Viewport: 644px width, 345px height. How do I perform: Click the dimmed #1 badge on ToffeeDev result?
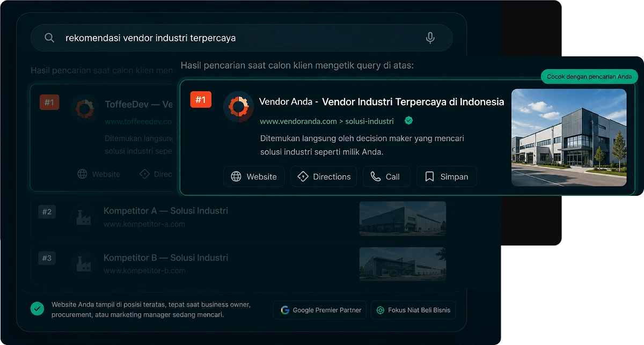tap(49, 102)
